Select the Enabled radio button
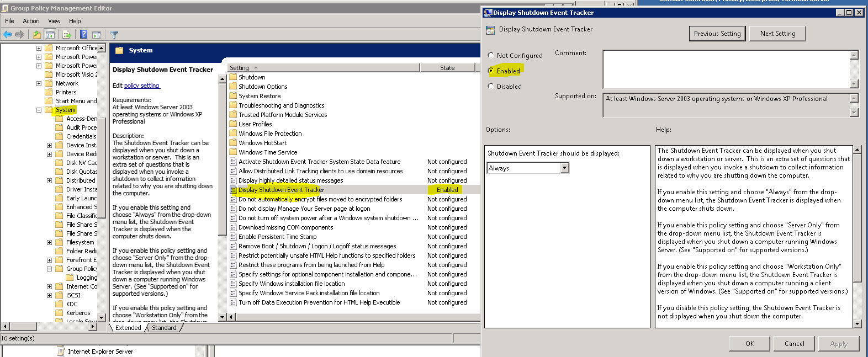Image resolution: width=868 pixels, height=357 pixels. 491,71
